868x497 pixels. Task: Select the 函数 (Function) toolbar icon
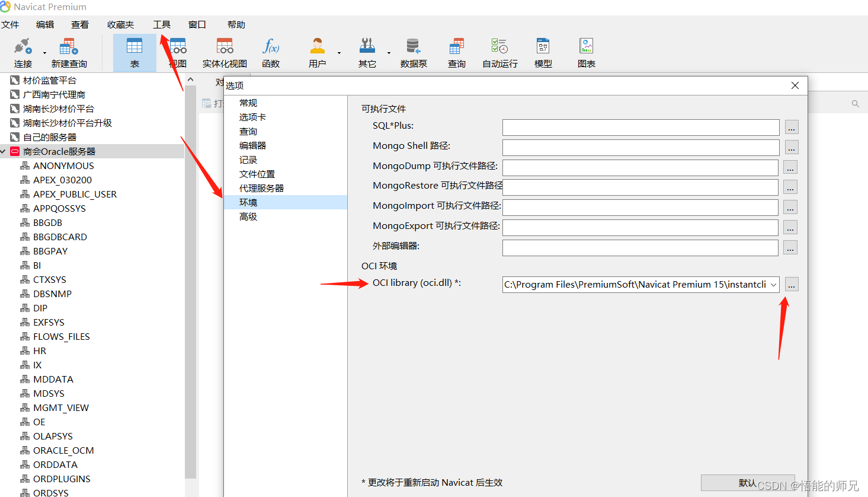(x=271, y=53)
